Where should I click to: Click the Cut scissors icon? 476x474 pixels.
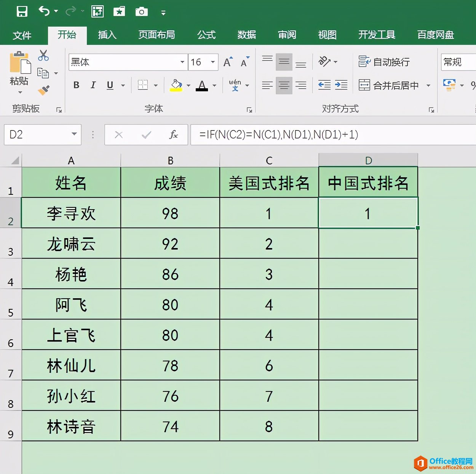[x=43, y=56]
